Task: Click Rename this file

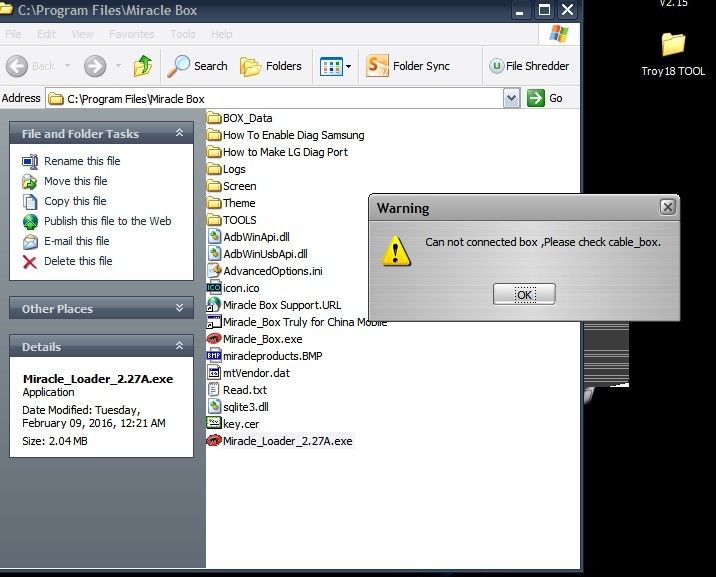Action: tap(71, 161)
